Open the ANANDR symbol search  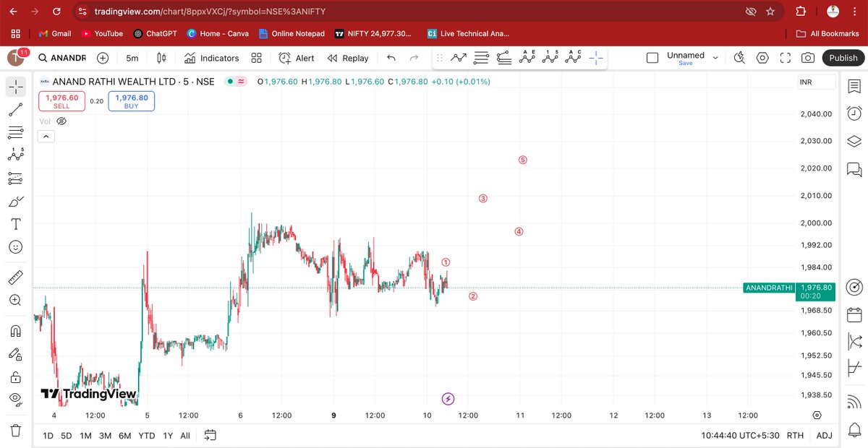(62, 58)
